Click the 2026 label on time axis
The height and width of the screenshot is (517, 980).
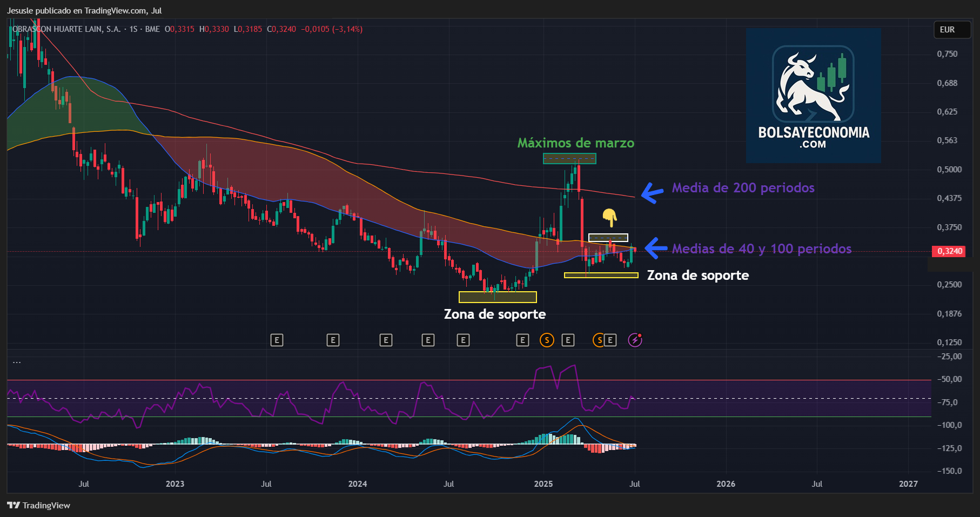point(726,484)
